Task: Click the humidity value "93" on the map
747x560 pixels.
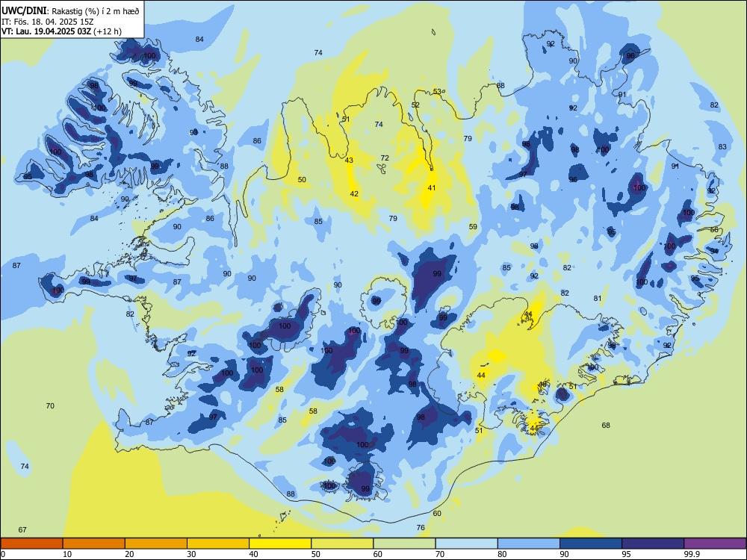Action: [193, 132]
